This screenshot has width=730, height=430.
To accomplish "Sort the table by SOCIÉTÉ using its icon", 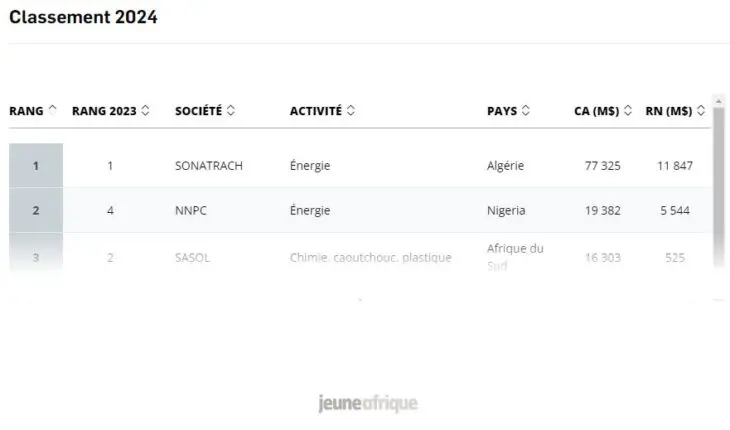I will (231, 111).
